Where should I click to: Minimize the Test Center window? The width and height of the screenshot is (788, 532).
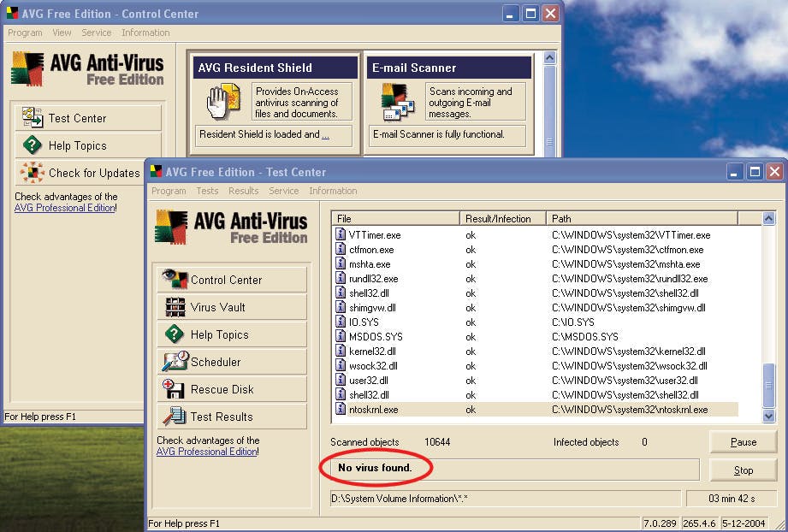734,172
